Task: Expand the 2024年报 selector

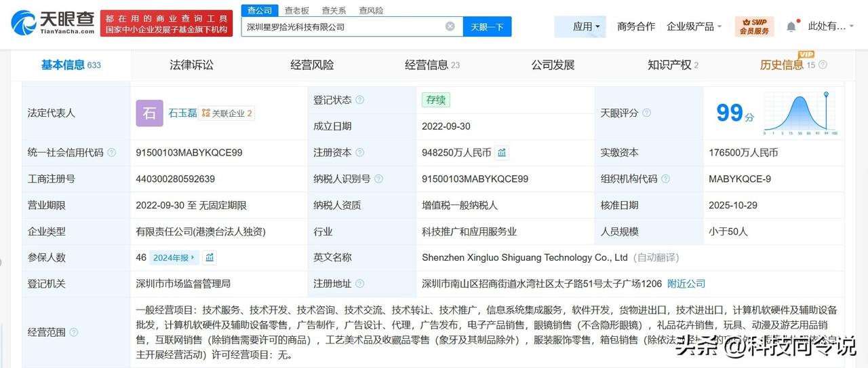Action: pos(174,257)
